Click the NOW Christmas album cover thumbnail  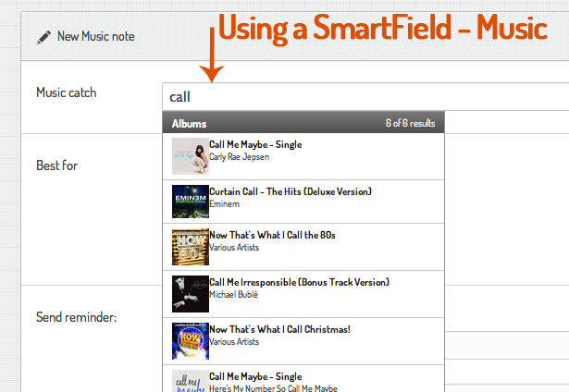click(x=191, y=341)
